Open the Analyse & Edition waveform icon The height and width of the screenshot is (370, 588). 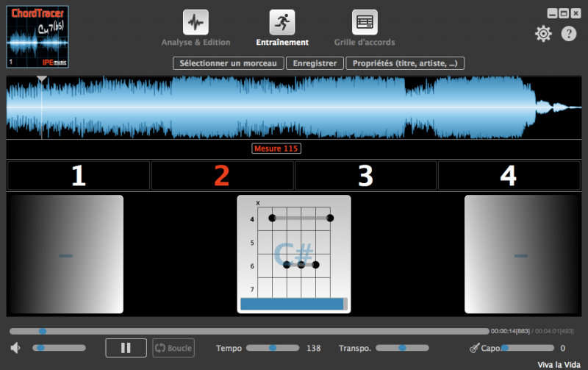tap(196, 22)
